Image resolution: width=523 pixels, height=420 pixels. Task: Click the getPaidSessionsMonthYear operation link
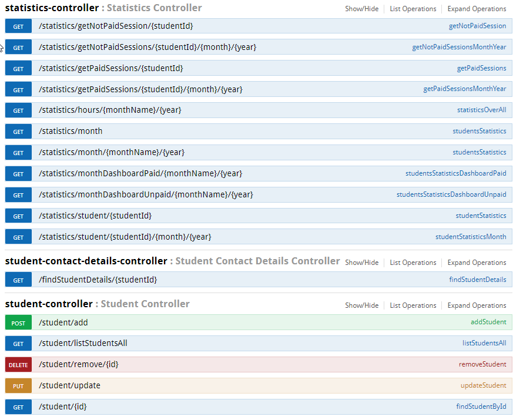[465, 89]
